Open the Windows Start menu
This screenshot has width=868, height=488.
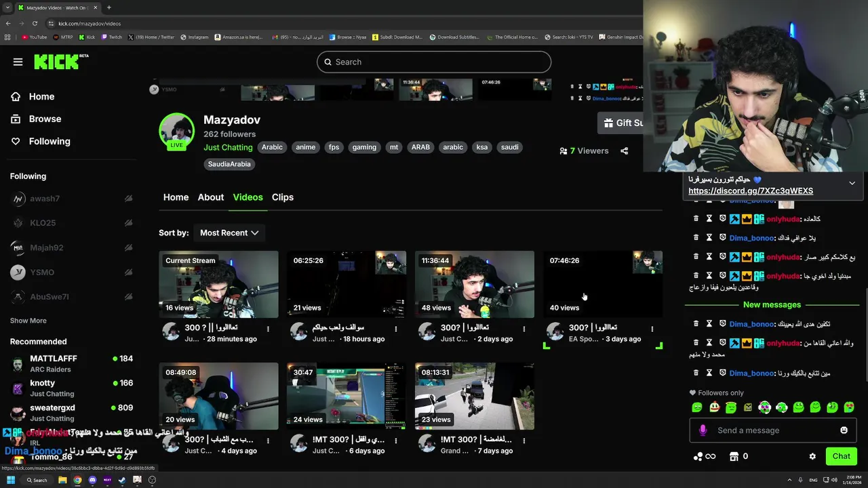(x=10, y=480)
